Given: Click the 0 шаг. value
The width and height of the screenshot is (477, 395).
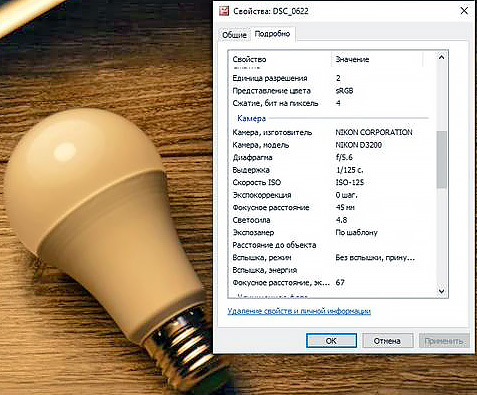Looking at the screenshot, I should coord(346,195).
